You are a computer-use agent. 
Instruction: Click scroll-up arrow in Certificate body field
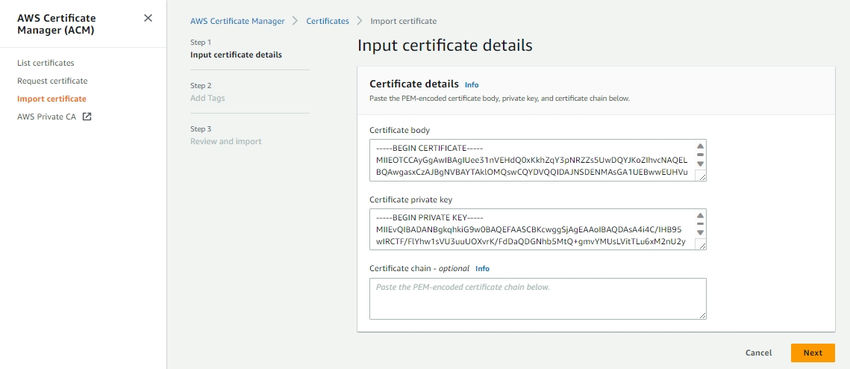[x=700, y=146]
